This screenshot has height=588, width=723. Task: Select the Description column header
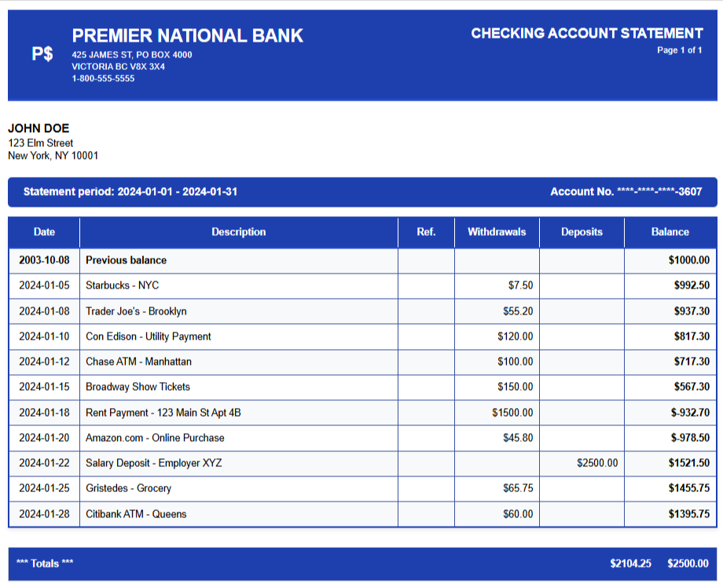pos(238,232)
